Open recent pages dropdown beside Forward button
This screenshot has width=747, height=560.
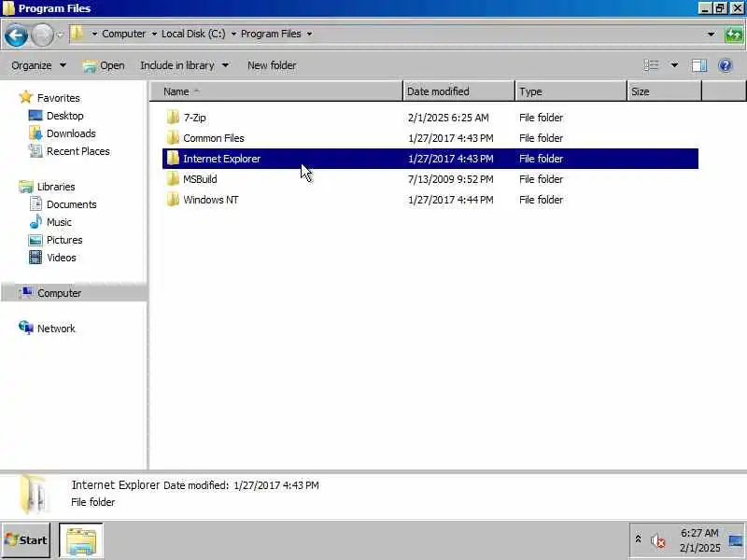(x=60, y=35)
